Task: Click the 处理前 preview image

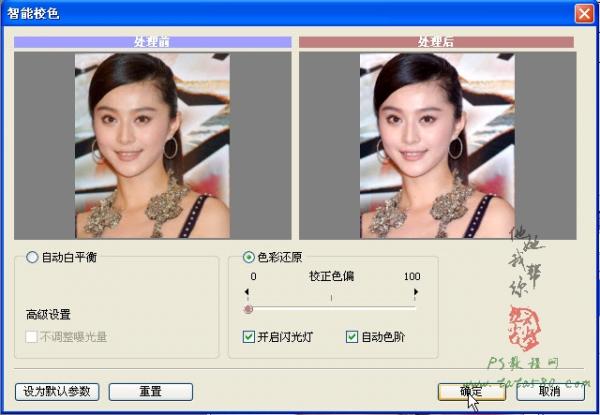Action: click(x=152, y=146)
